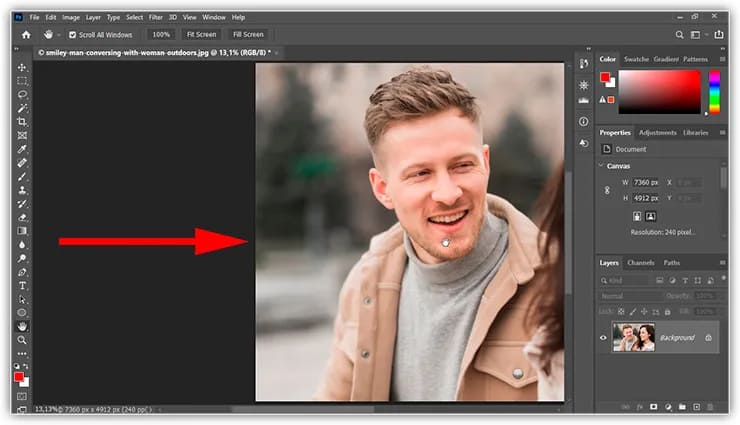Select the Crop tool
740x425 pixels.
(22, 122)
